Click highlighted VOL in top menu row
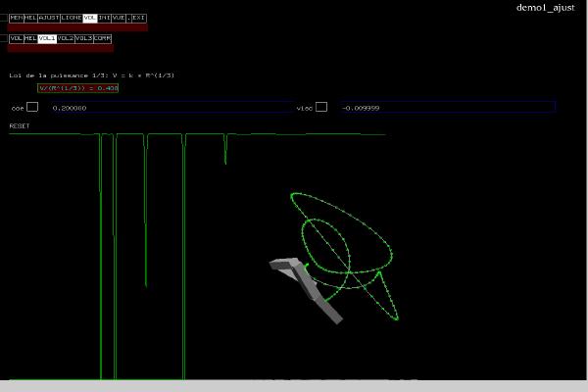The height and width of the screenshot is (392, 588). click(x=90, y=18)
